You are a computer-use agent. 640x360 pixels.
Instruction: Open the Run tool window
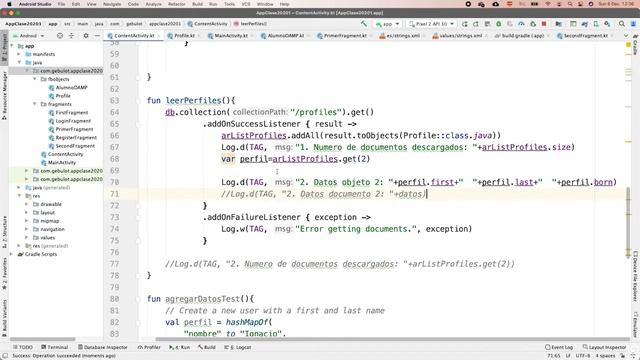tap(179, 347)
